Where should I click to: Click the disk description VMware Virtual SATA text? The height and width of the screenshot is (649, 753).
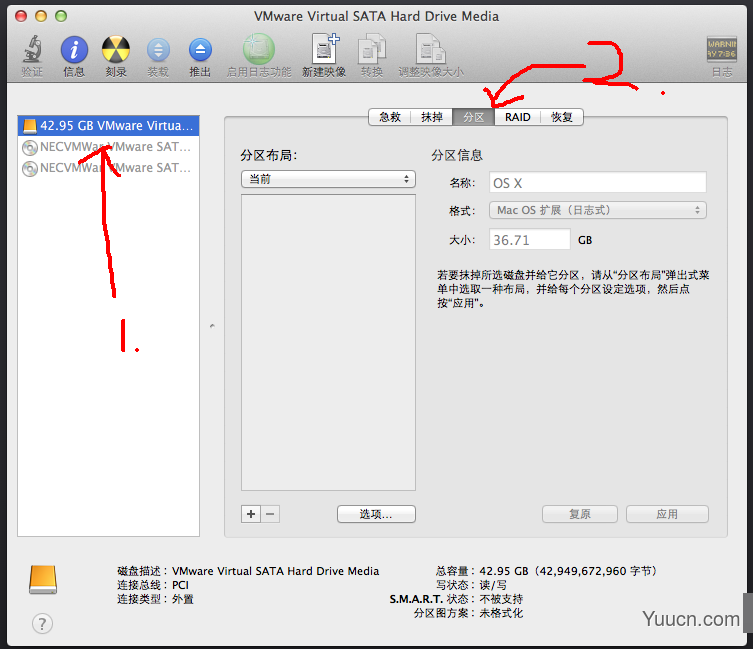pos(275,571)
